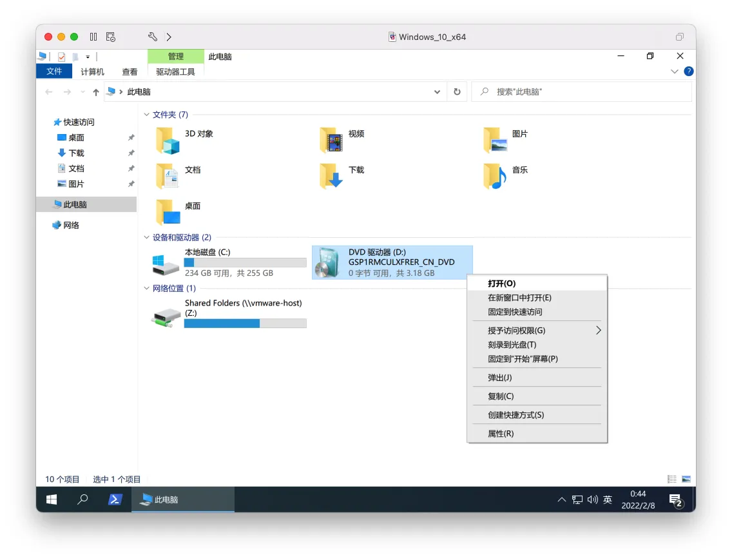Screen dimensions: 732x560
Task: Show hidden system tray icons
Action: tap(562, 500)
